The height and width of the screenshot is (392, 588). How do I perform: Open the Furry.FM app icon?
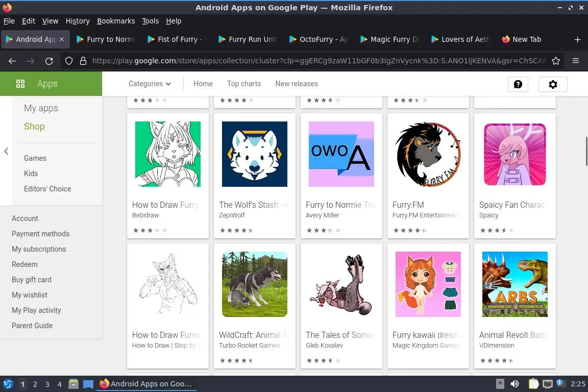(x=428, y=154)
